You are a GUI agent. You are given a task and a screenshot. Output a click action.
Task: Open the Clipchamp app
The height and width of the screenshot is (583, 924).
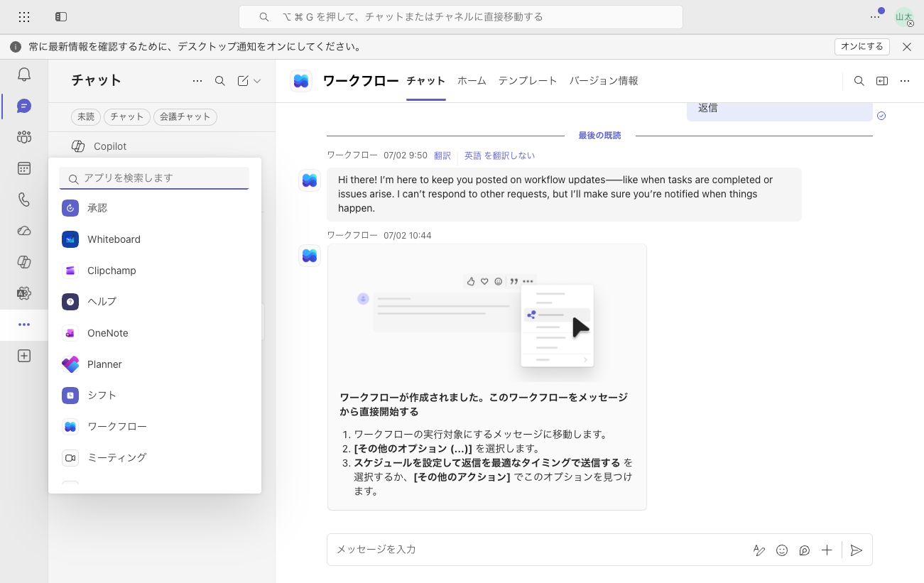[155, 271]
